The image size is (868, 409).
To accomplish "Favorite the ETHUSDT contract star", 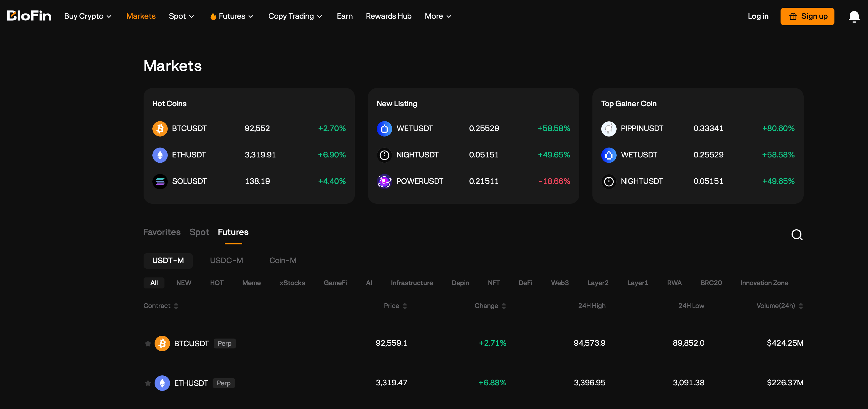I will [148, 383].
